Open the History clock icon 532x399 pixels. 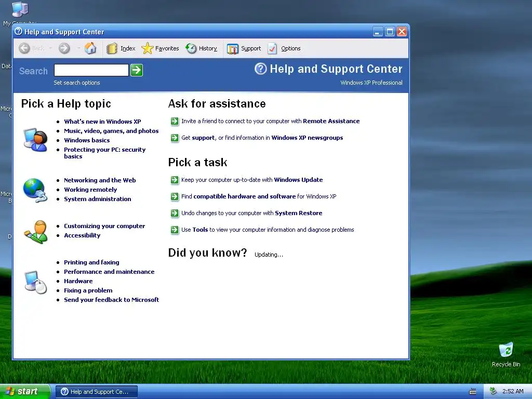pyautogui.click(x=191, y=48)
